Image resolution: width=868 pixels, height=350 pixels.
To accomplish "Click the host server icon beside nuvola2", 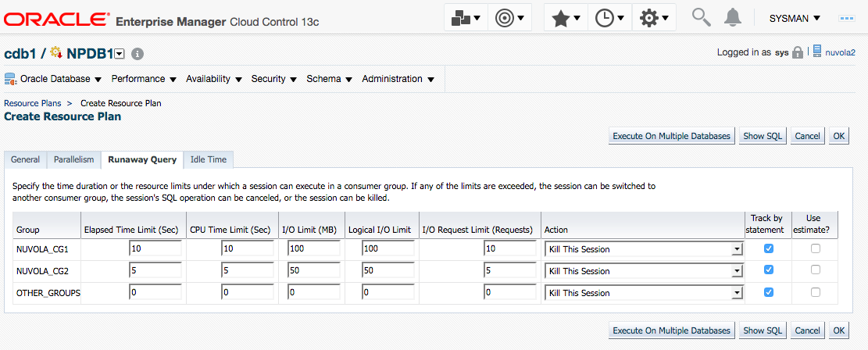I will click(817, 52).
